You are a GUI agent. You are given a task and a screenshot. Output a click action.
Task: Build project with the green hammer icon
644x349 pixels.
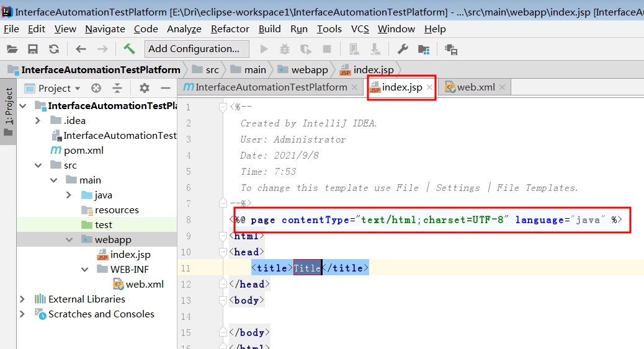(130, 49)
